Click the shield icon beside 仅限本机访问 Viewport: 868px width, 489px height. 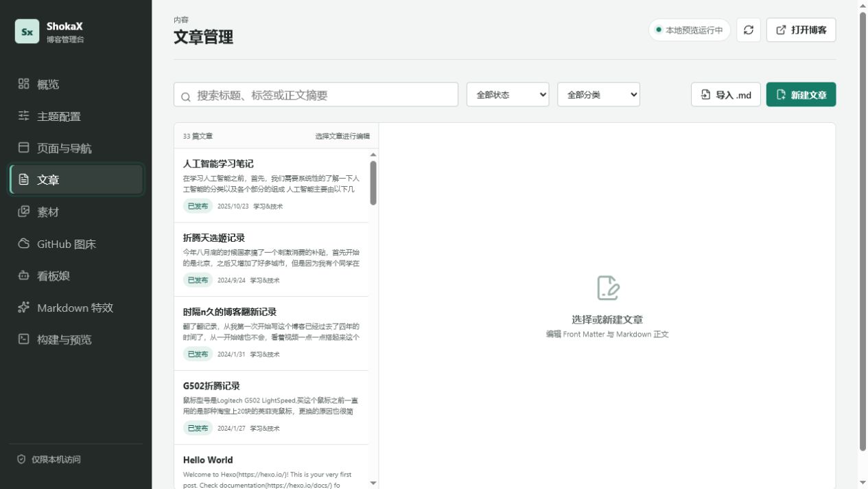tap(21, 459)
